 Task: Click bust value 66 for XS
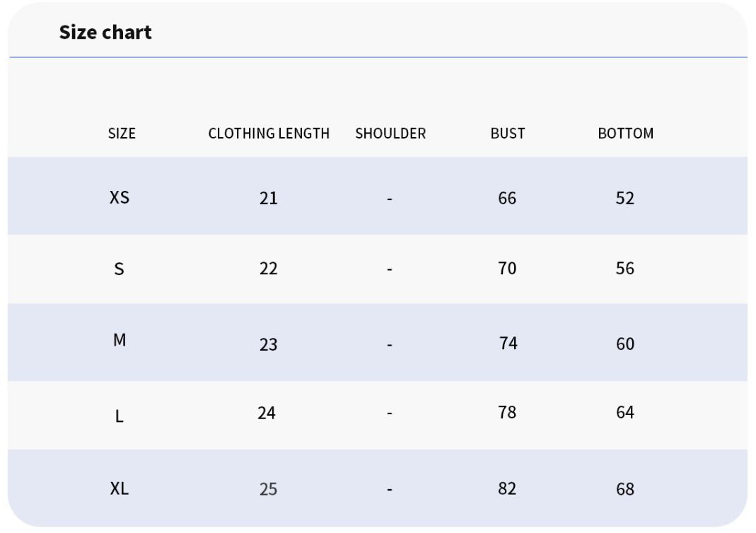click(507, 198)
